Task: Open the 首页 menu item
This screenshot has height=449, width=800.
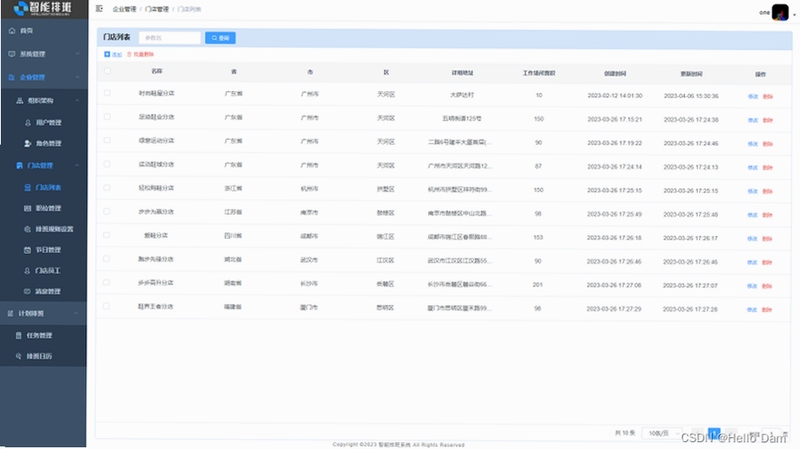Action: (x=44, y=31)
